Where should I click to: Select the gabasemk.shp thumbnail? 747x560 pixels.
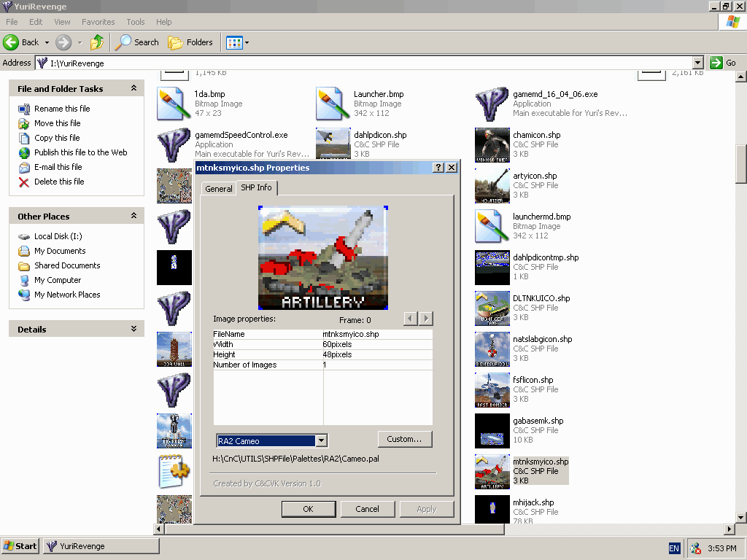click(x=492, y=431)
